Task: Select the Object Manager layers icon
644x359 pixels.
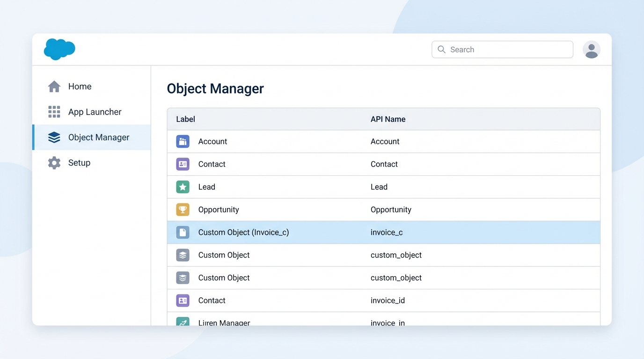Action: (x=54, y=137)
